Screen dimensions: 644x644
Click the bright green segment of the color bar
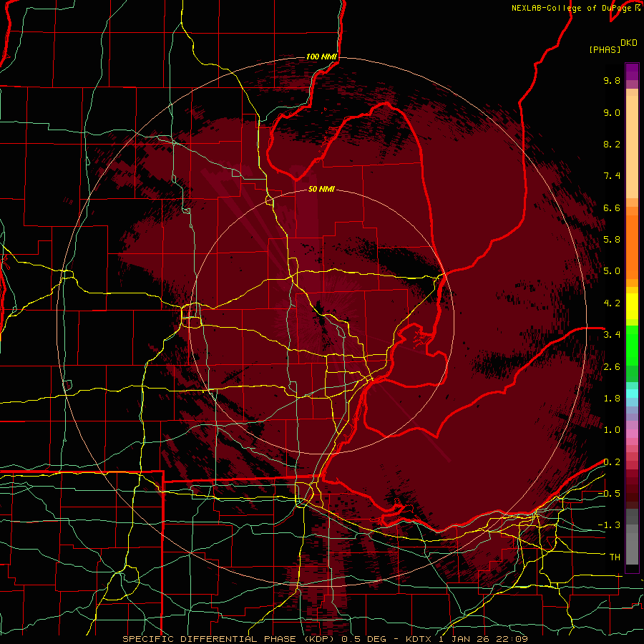[x=632, y=345]
